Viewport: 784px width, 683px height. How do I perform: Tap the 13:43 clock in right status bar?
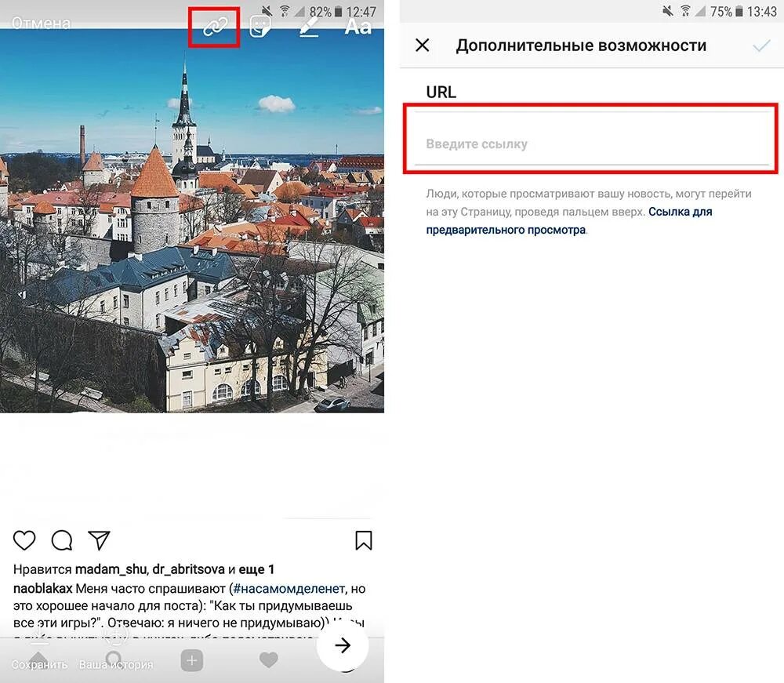click(761, 12)
